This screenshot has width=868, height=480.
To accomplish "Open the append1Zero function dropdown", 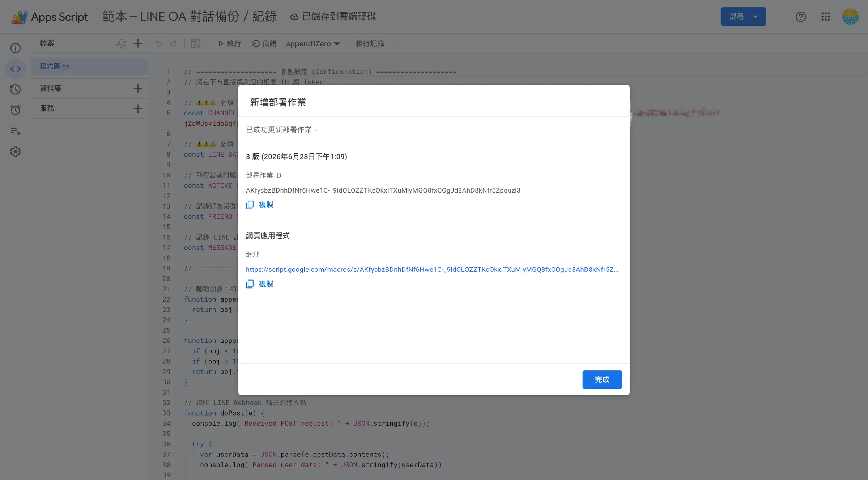I will pyautogui.click(x=313, y=44).
